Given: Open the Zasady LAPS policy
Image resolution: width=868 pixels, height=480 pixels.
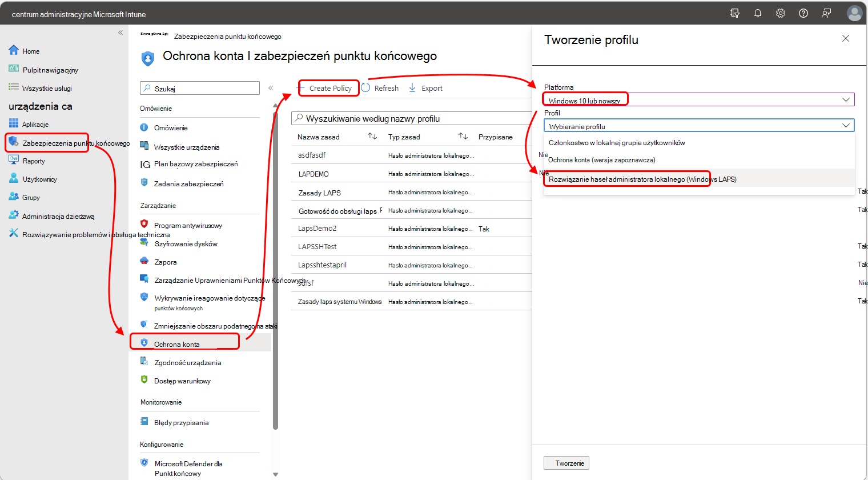Looking at the screenshot, I should (320, 193).
